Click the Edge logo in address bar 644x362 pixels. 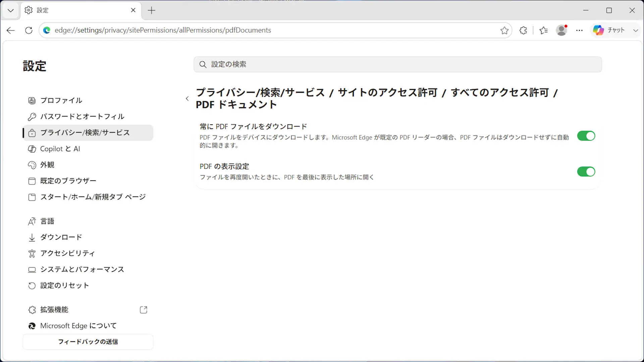pos(47,30)
